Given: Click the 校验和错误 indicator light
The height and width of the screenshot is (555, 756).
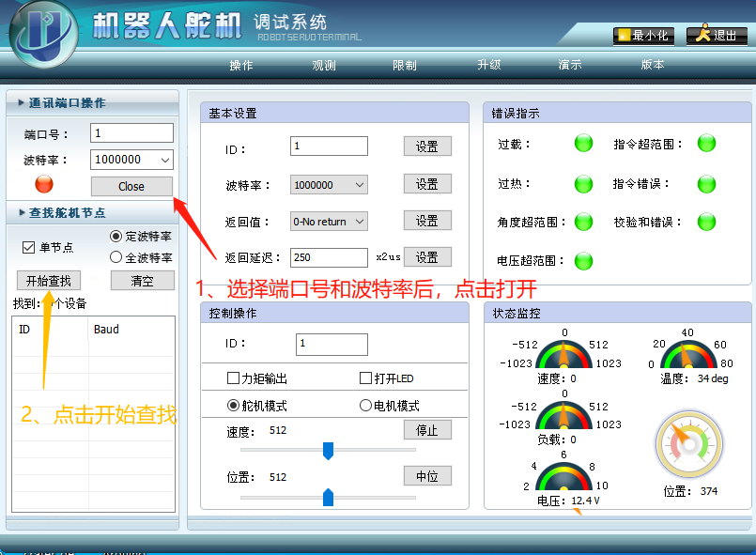Looking at the screenshot, I should [x=706, y=222].
